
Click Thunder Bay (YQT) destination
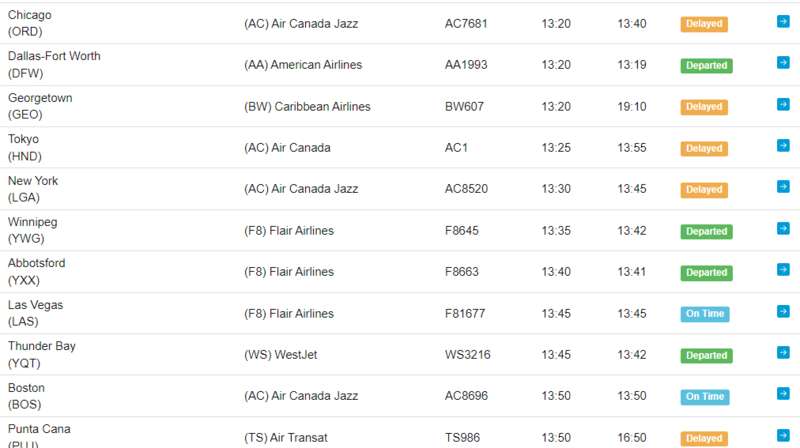[x=42, y=355]
